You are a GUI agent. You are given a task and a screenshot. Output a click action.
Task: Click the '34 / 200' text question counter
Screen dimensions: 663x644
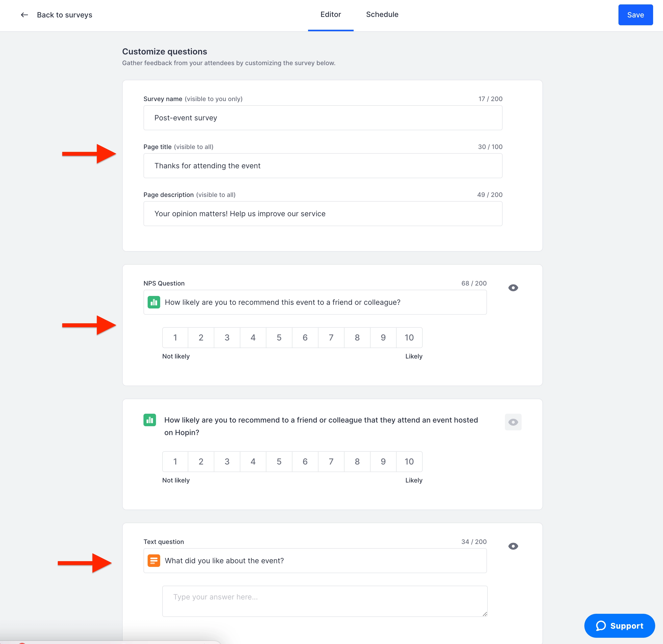click(474, 542)
